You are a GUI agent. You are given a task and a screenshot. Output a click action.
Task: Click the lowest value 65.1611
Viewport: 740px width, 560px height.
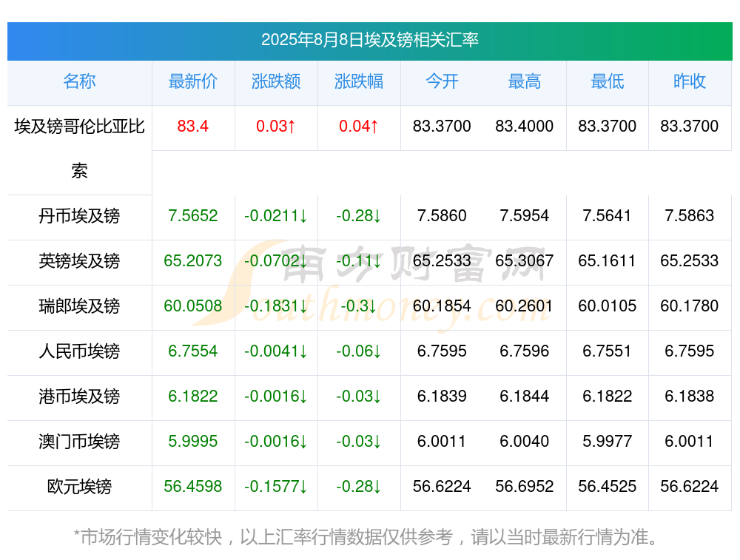(607, 260)
